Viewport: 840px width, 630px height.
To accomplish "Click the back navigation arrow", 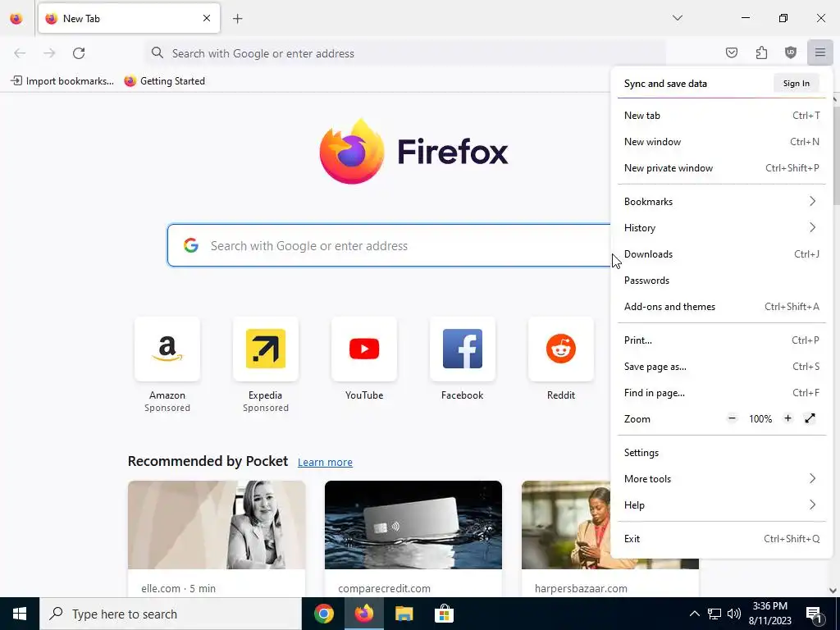I will [20, 53].
